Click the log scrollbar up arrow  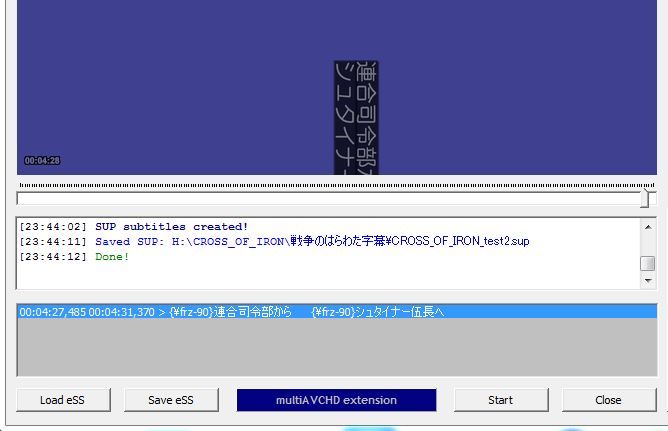pyautogui.click(x=648, y=227)
